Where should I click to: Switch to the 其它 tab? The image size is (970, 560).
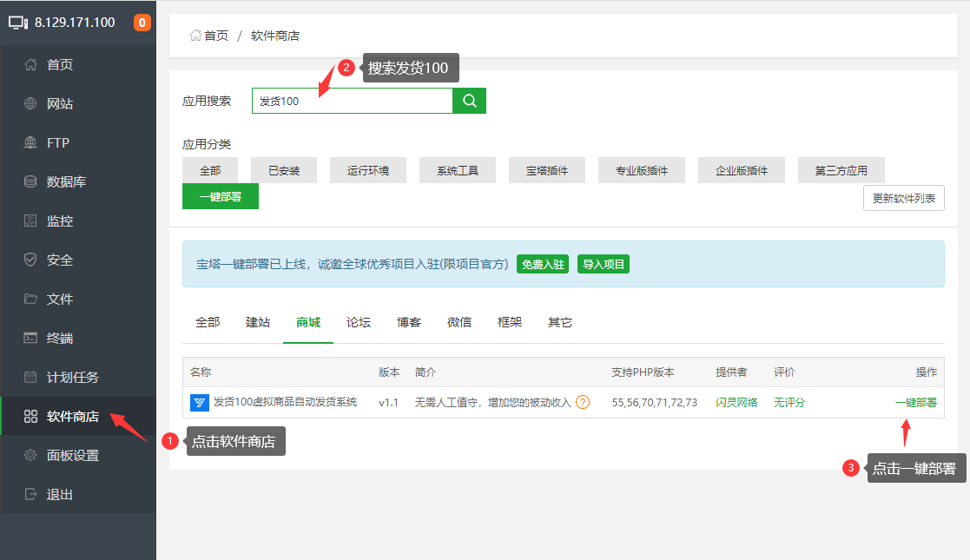(560, 322)
